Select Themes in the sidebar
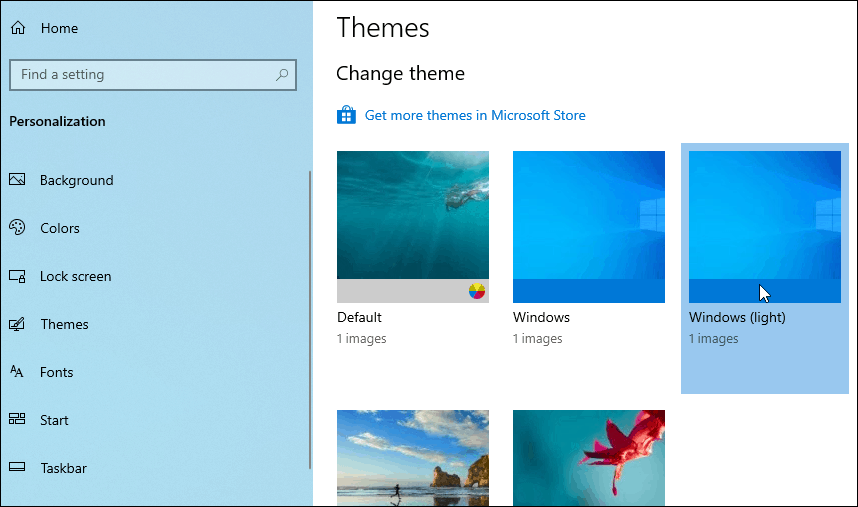 tap(64, 324)
